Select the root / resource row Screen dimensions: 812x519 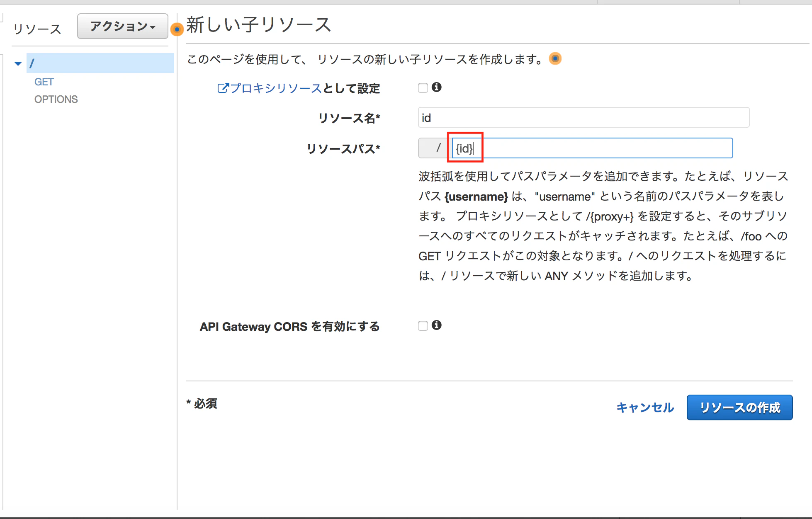pyautogui.click(x=100, y=63)
